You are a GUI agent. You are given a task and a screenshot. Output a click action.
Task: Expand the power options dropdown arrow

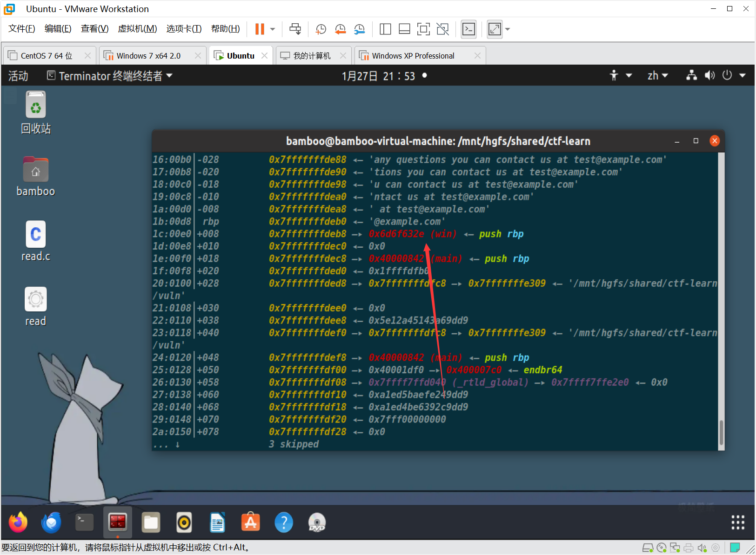(x=273, y=29)
